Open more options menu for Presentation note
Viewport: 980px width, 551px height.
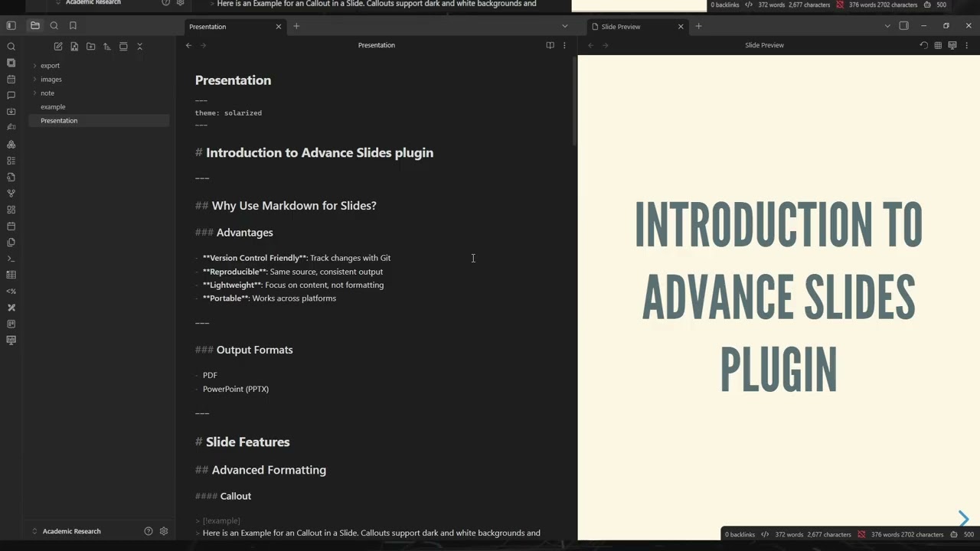(x=564, y=45)
